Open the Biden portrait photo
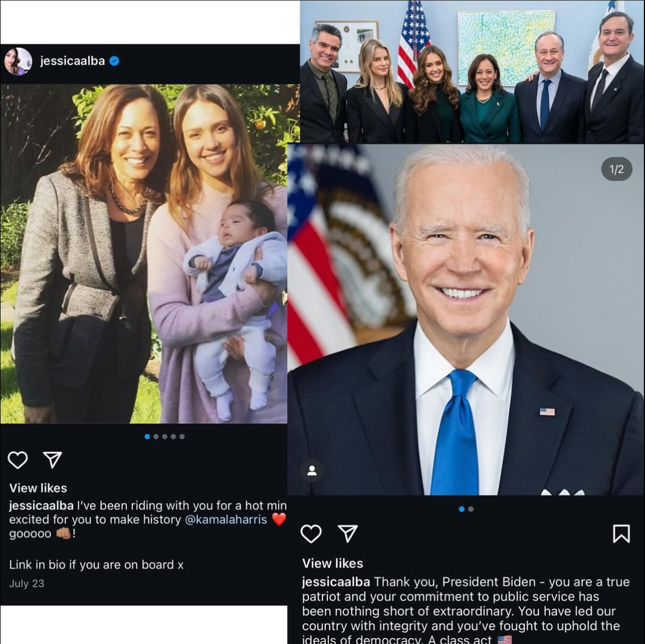 (x=465, y=320)
